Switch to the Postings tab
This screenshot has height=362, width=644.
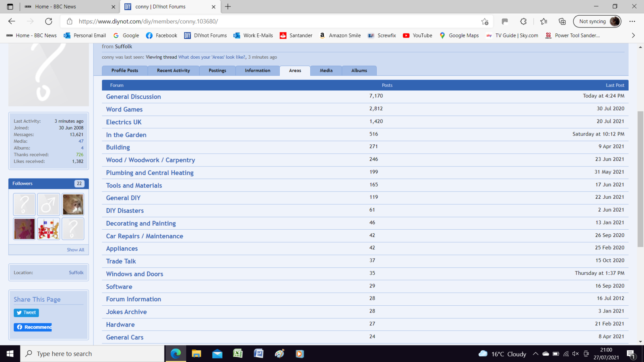[x=217, y=70]
